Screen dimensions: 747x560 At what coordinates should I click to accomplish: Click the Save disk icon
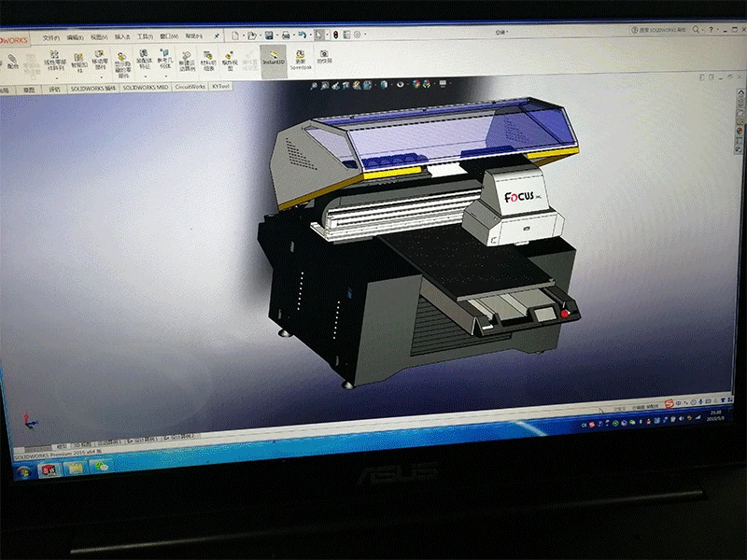point(269,35)
